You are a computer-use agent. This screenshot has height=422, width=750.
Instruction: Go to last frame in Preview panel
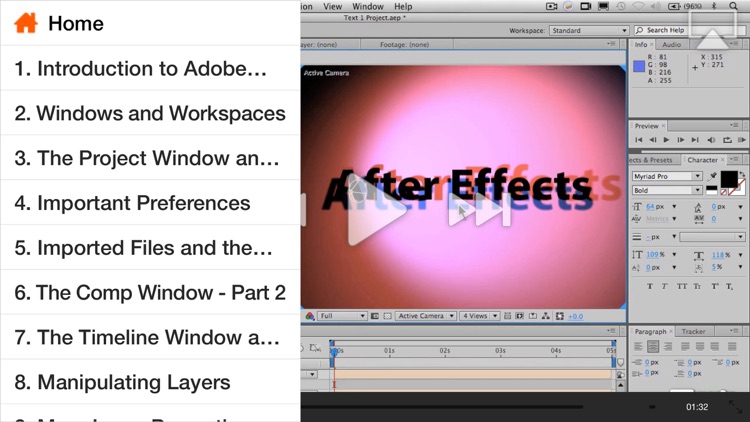pyautogui.click(x=695, y=140)
